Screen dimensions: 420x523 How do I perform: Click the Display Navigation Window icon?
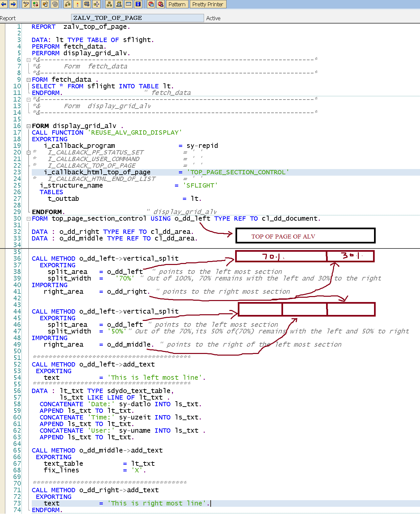point(119,4)
